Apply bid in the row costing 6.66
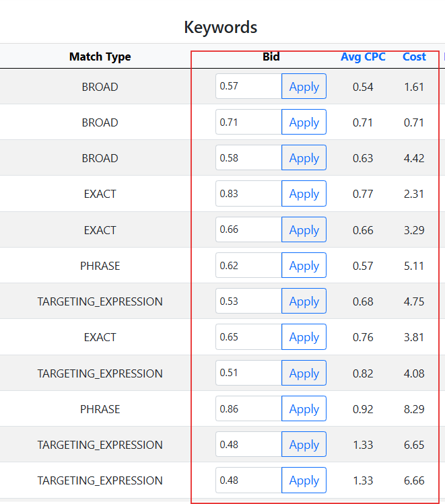445x504 pixels. (x=304, y=480)
